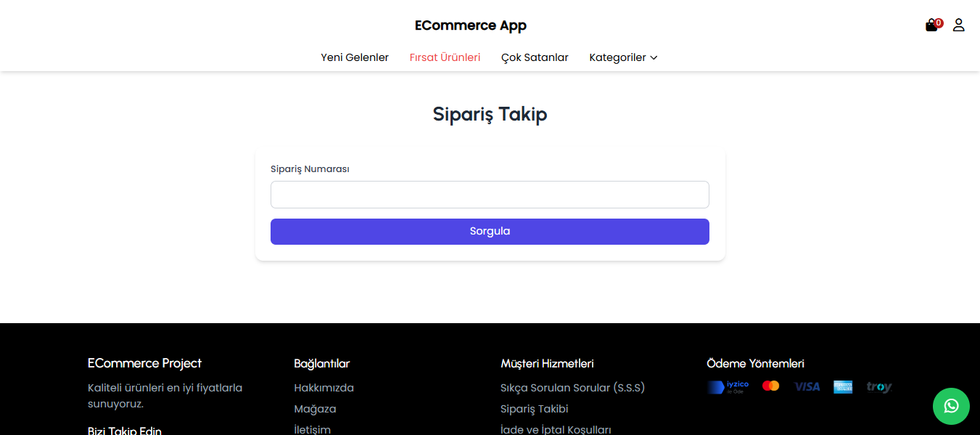Image resolution: width=980 pixels, height=435 pixels.
Task: Select Fırsat Ürünleri in the navigation
Action: pos(445,57)
